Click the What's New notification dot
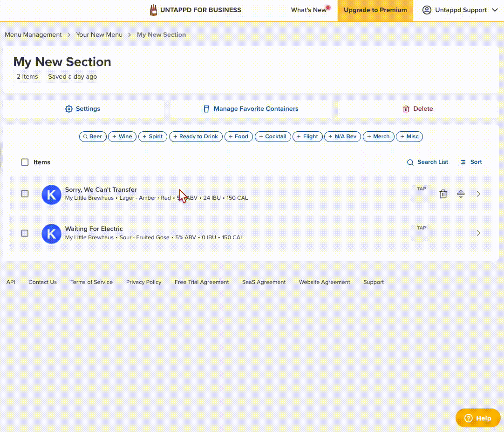504x432 pixels. 328,7
